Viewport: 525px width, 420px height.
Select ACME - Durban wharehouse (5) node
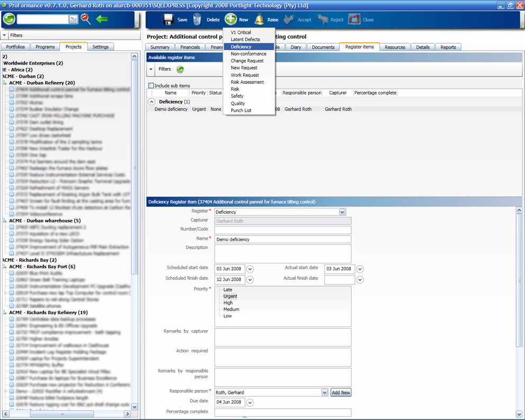point(45,221)
